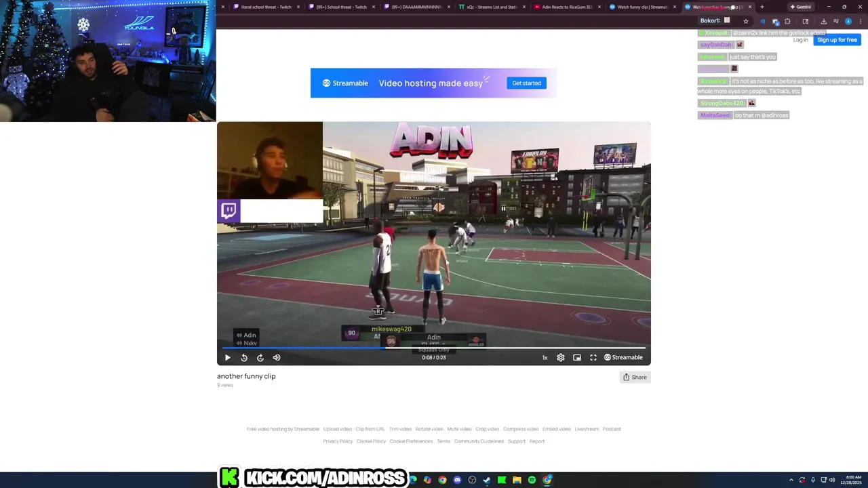Image resolution: width=868 pixels, height=488 pixels.
Task: Open Gemini in browser
Action: click(x=800, y=7)
